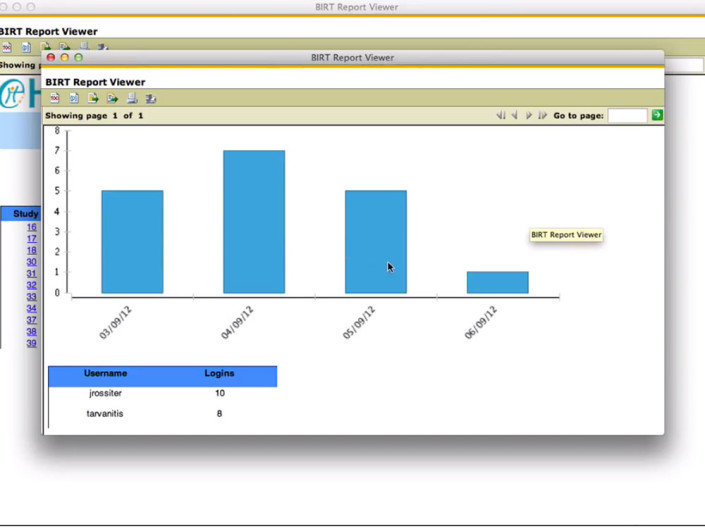Click Run Report icon in background viewer
Viewport: 705px width, 528px height.
[27, 47]
